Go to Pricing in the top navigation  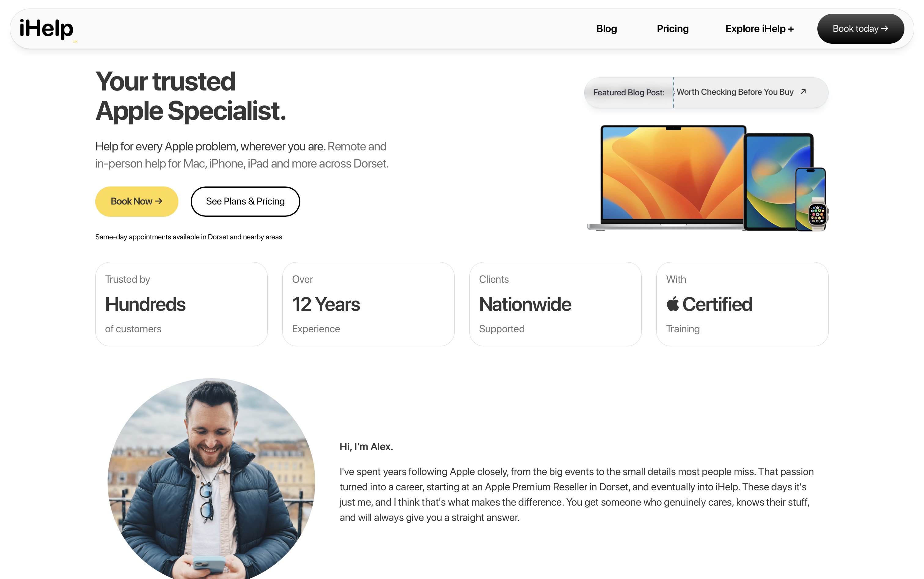click(673, 29)
